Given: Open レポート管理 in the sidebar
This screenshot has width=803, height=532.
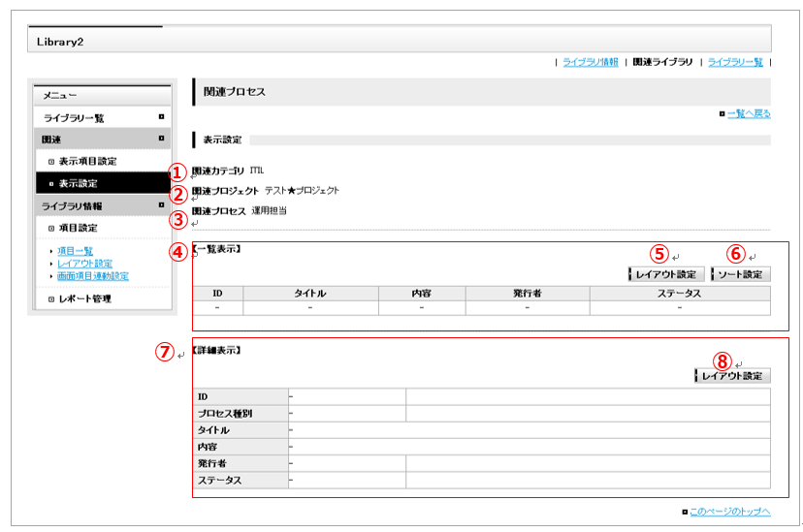Looking at the screenshot, I should point(84,298).
